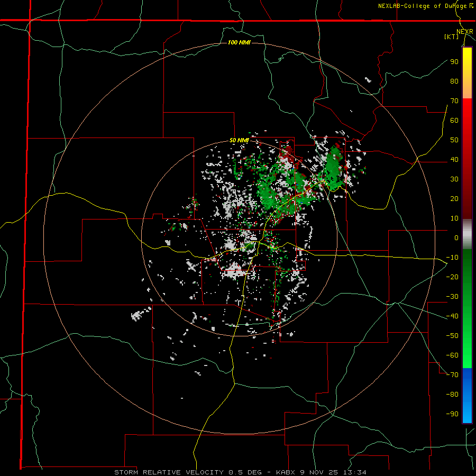Viewport: 476px width, 476px height.
Task: Click the -90 value on the velocity scale
Action: [x=452, y=414]
